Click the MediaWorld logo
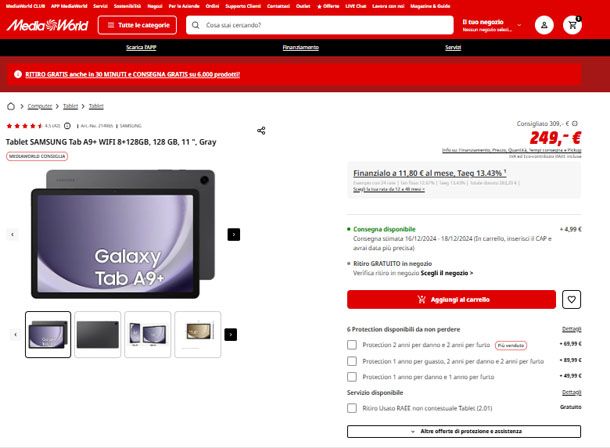Viewport: 610px width, 448px height. [x=47, y=25]
